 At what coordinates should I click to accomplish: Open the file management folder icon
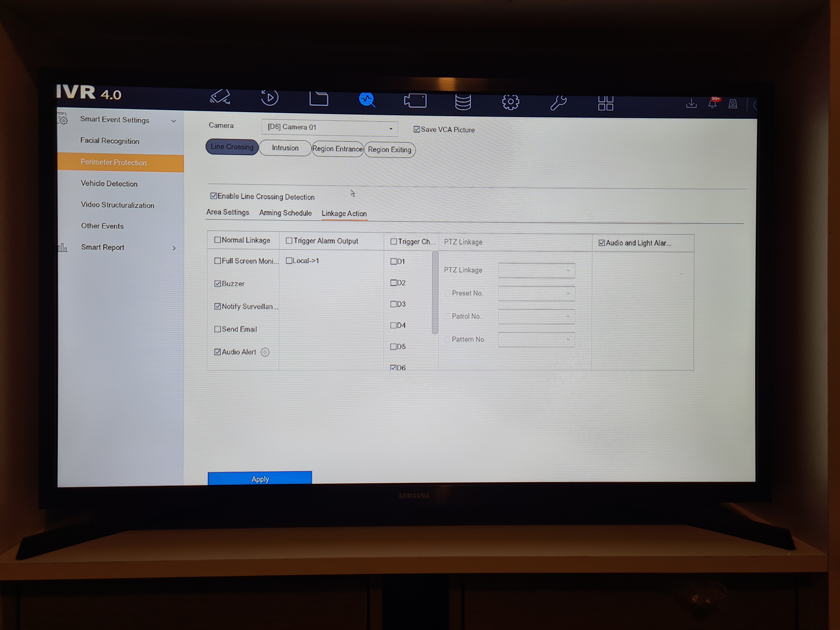(x=319, y=99)
